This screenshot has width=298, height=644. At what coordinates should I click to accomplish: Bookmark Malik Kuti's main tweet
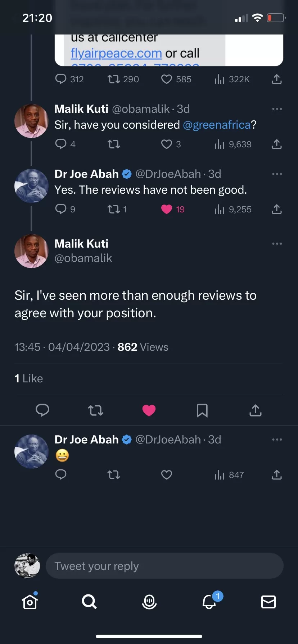pyautogui.click(x=202, y=410)
